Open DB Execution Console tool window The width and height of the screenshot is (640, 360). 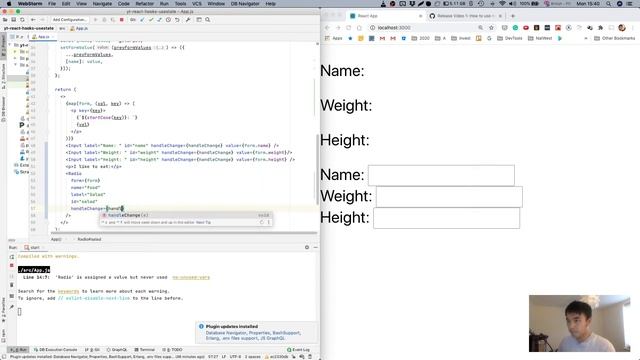(x=56, y=350)
